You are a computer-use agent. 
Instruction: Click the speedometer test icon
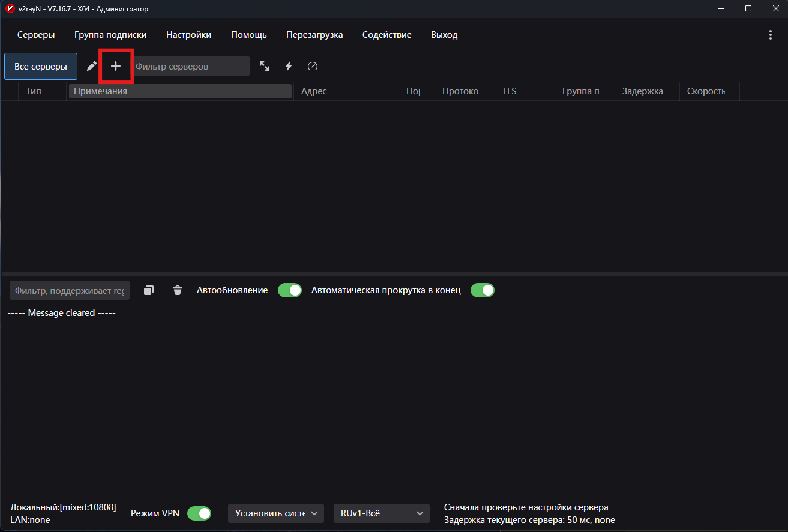(x=313, y=67)
